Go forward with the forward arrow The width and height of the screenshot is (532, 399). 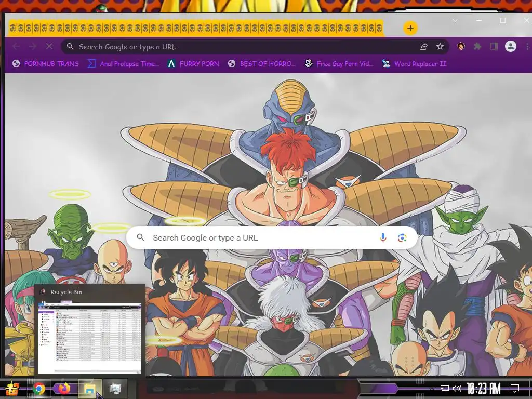[x=33, y=46]
